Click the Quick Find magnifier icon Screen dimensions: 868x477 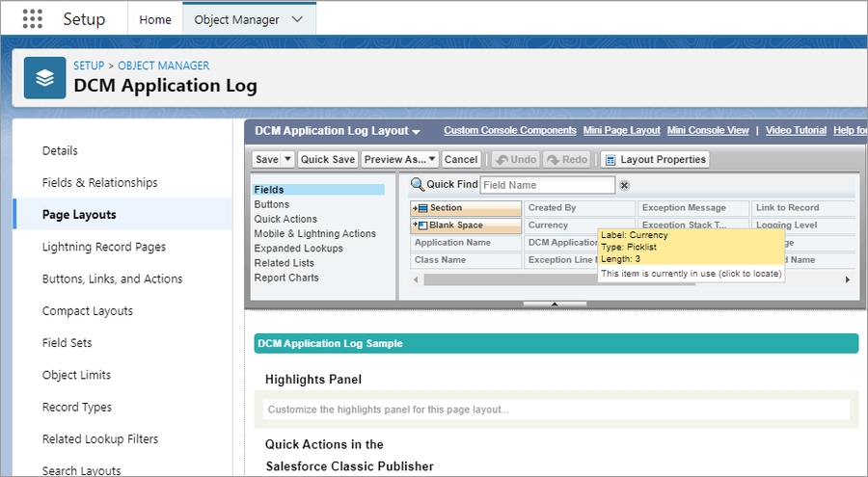coord(417,185)
